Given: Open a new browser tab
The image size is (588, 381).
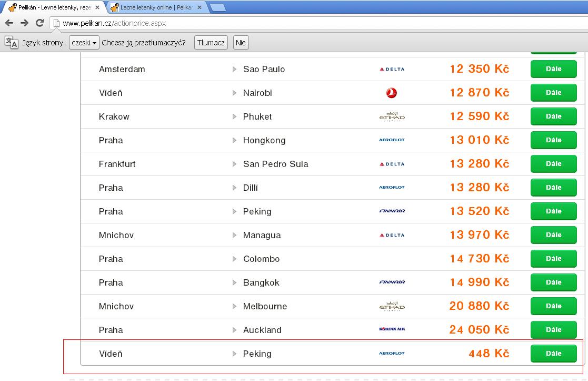Looking at the screenshot, I should pyautogui.click(x=217, y=7).
